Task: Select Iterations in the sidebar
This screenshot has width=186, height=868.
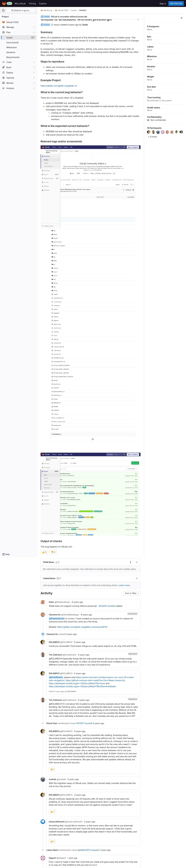Action: click(19, 52)
